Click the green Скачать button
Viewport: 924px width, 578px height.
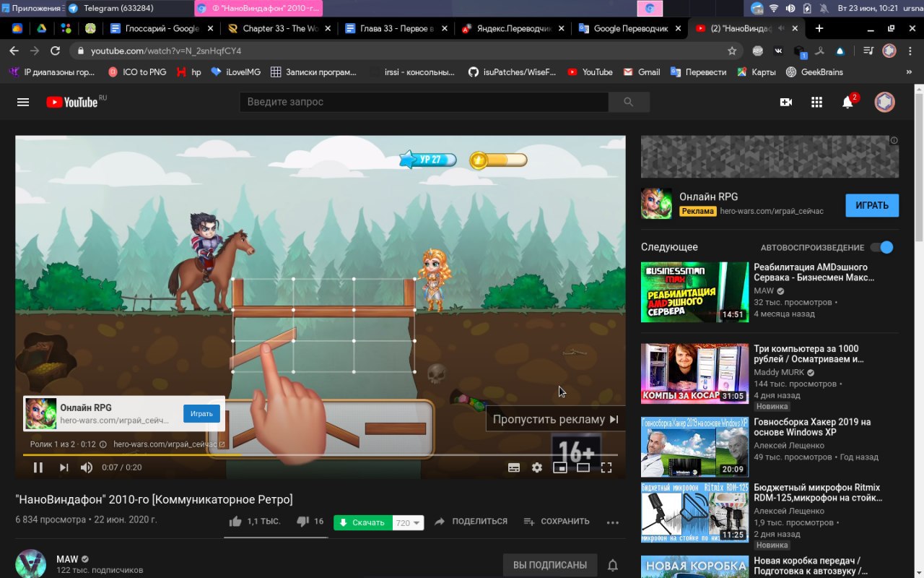[363, 522]
